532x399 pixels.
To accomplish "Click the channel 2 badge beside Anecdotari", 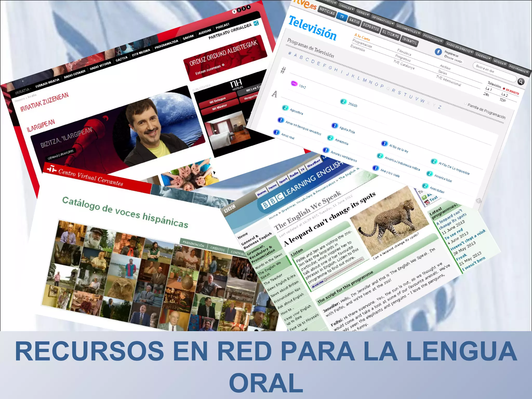I will [x=425, y=186].
